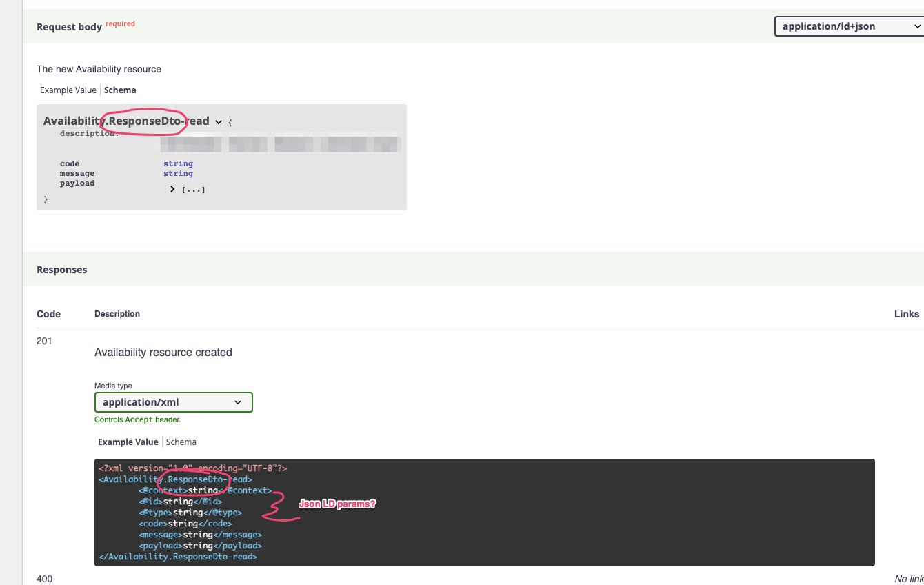Click the chevron arrow beside Availability.ResponseDto-read
Screen dimensions: 924x585
click(x=219, y=121)
